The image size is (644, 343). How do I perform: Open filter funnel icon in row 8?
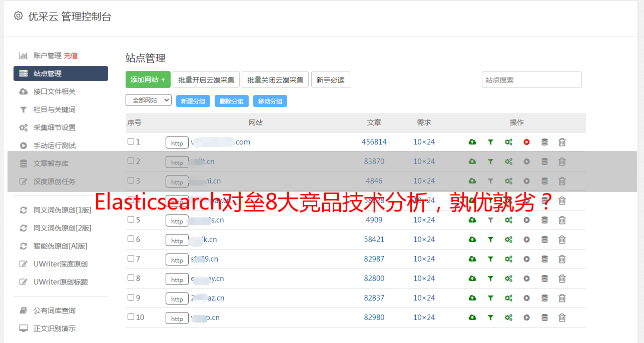(490, 278)
